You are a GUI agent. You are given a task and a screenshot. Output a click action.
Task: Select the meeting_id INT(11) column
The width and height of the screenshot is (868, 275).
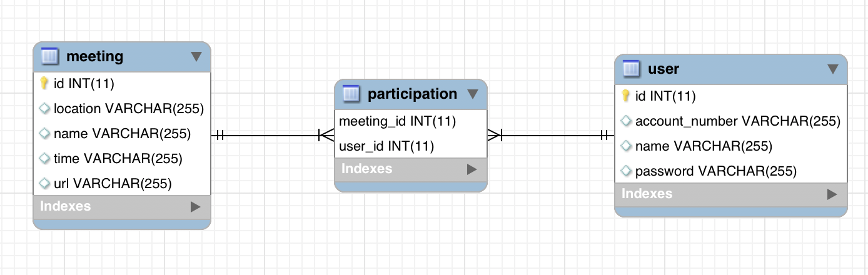[x=411, y=121]
